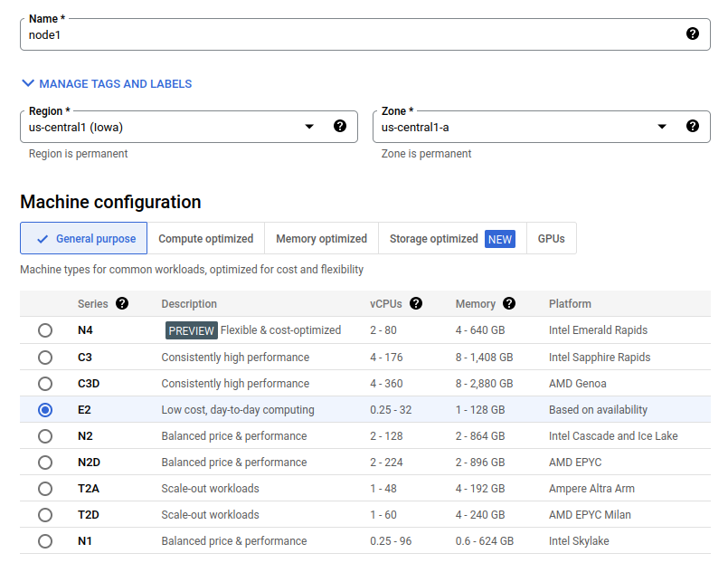Show help for Series column

[x=122, y=303]
